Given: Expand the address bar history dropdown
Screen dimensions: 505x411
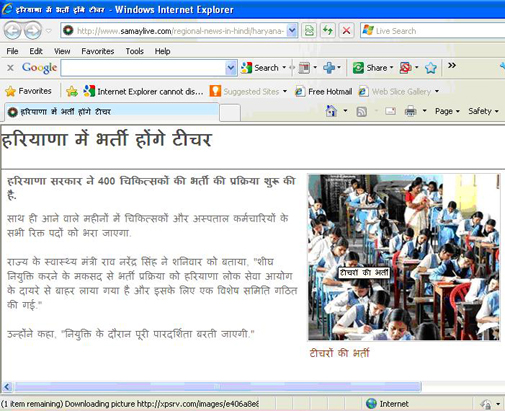Looking at the screenshot, I should click(x=292, y=31).
